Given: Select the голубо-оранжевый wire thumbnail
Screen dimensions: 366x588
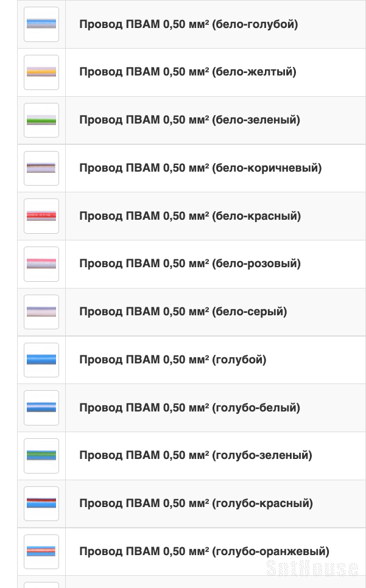Looking at the screenshot, I should coord(41,551).
